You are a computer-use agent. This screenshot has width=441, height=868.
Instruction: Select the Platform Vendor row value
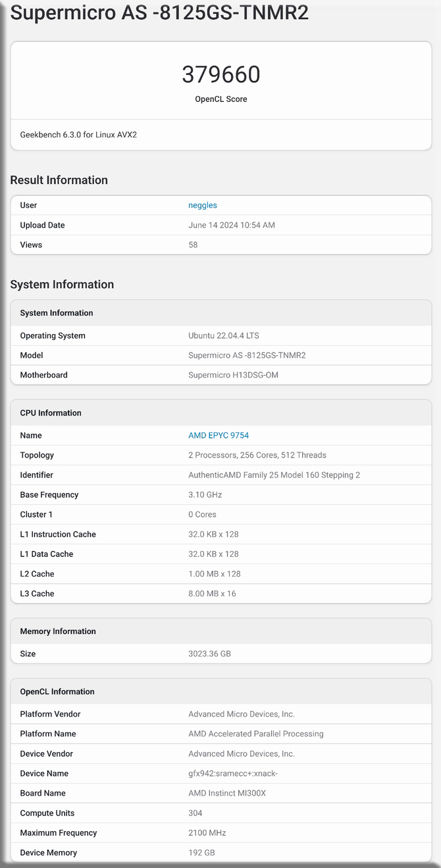tap(242, 714)
